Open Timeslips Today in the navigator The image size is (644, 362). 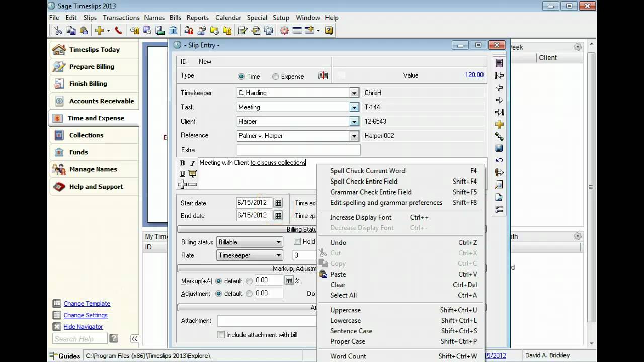point(94,50)
